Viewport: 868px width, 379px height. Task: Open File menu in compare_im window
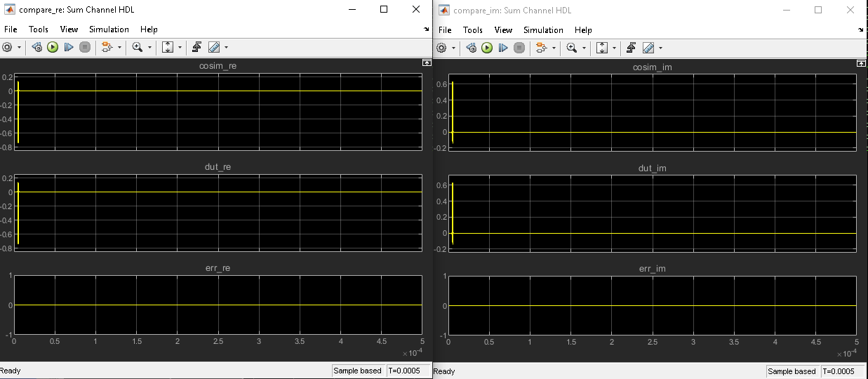point(445,30)
